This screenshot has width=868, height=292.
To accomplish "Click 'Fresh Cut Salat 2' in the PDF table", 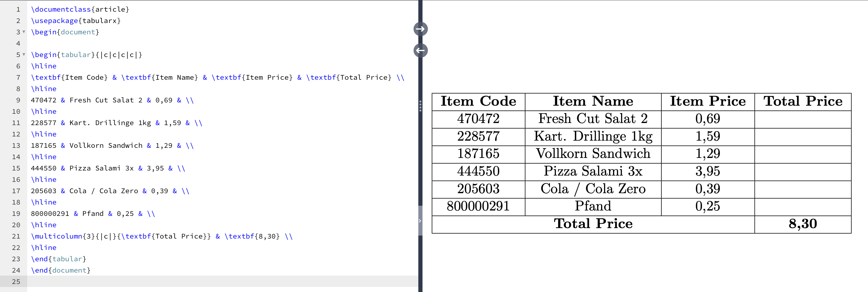I will coord(593,119).
